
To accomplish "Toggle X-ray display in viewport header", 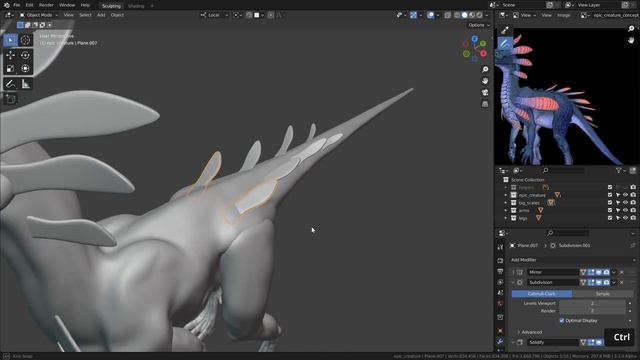I will (x=448, y=15).
